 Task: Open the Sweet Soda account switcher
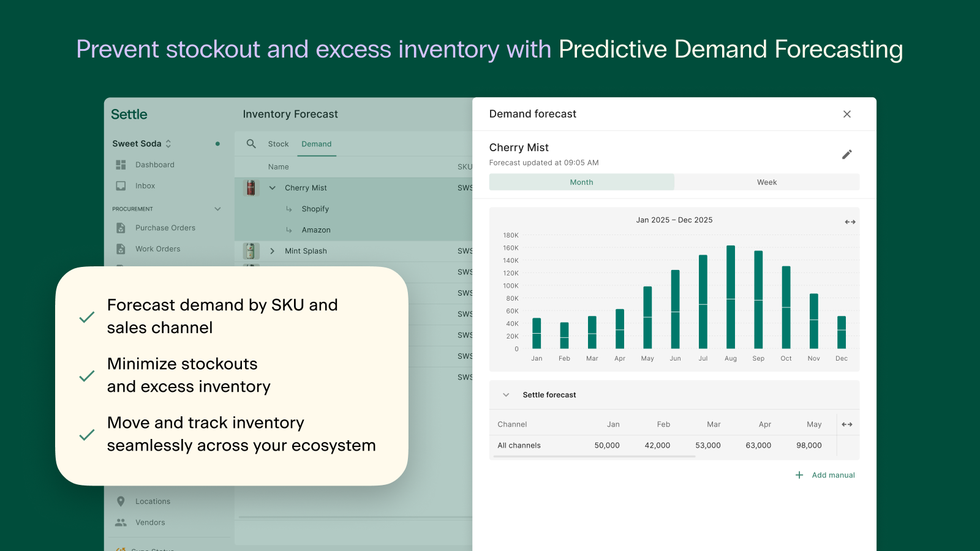tap(142, 144)
